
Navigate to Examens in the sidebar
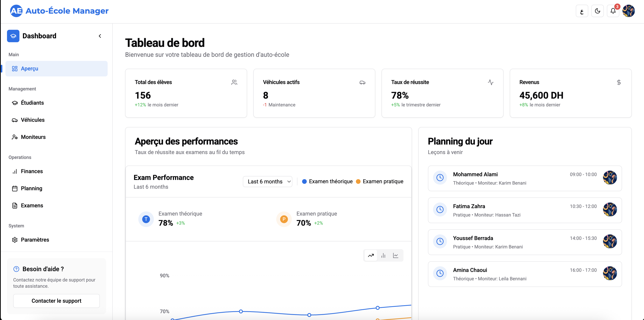point(32,205)
